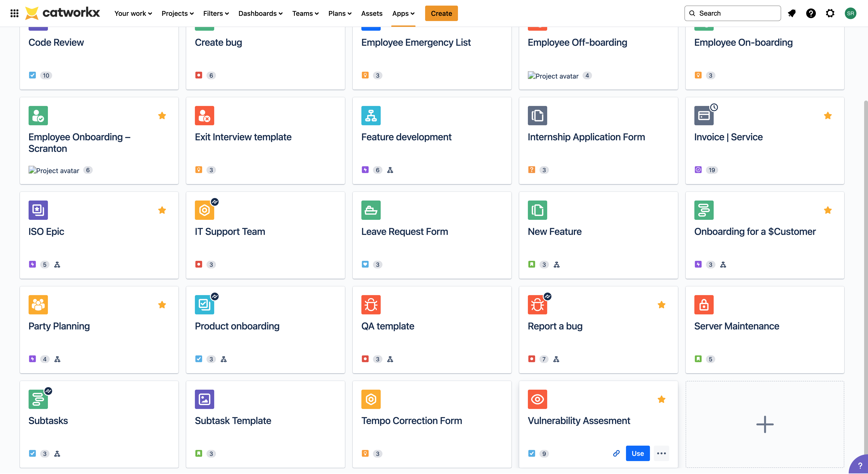Toggle star on Onboarding for a $Customer
This screenshot has width=868, height=474.
828,210
